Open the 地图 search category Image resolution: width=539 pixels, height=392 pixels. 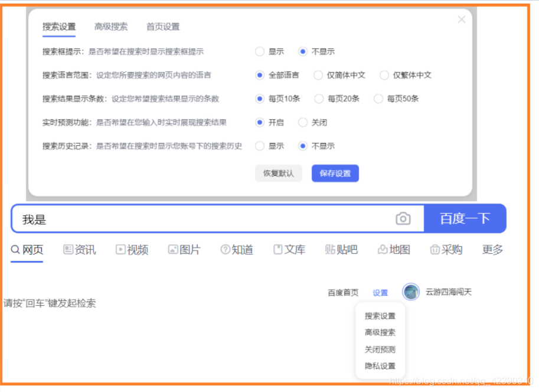(x=400, y=249)
